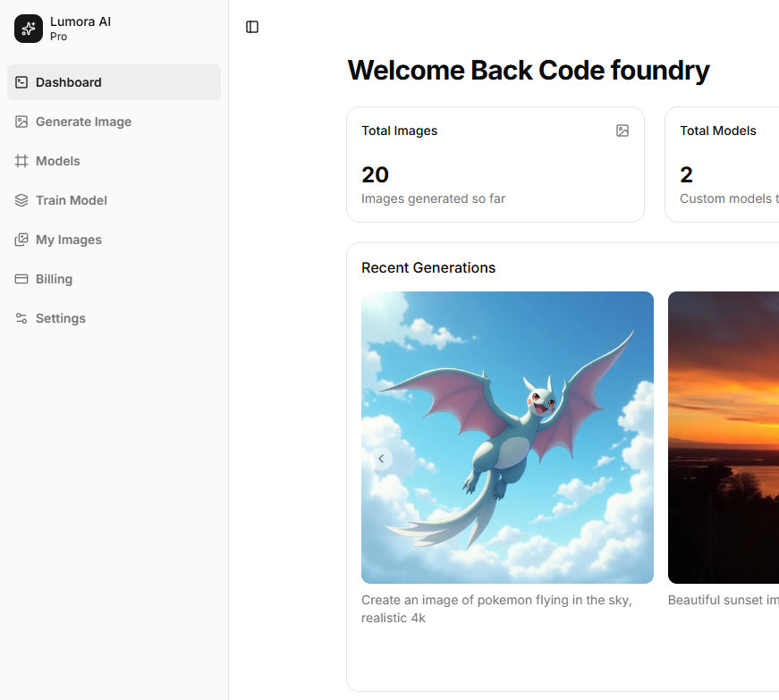Click the Generate Image picture icon
The height and width of the screenshot is (700, 779).
coord(21,122)
